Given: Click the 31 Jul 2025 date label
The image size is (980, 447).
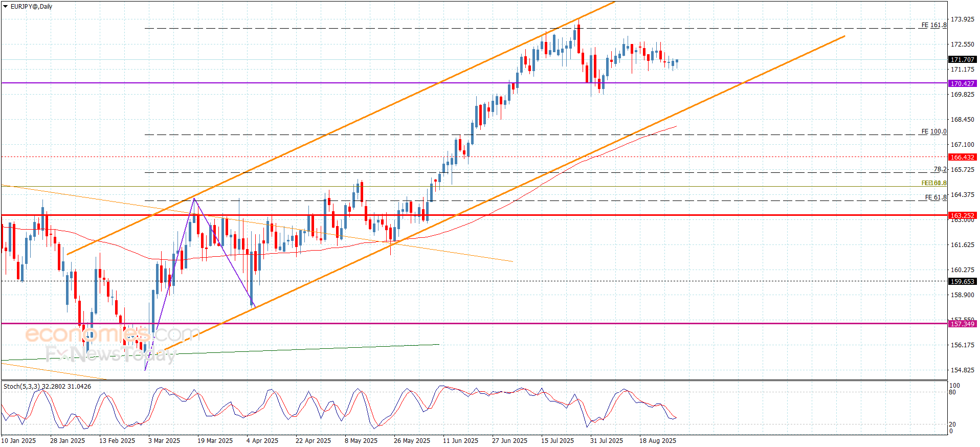Looking at the screenshot, I should 607,441.
